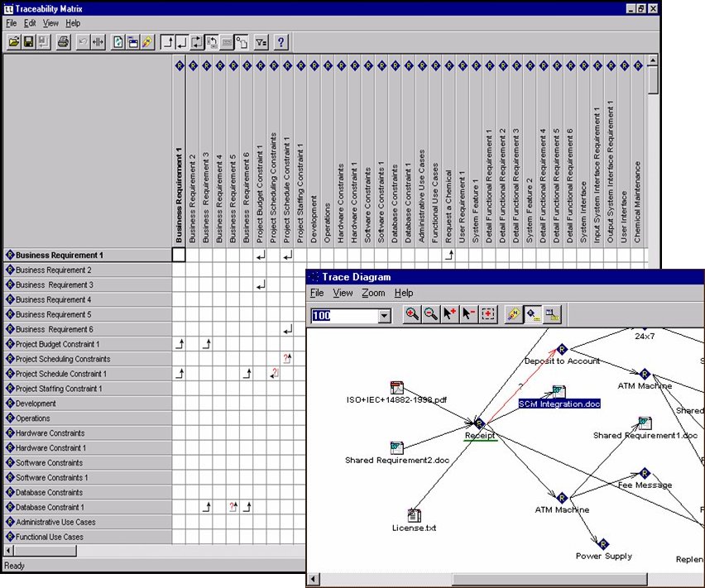Click the cursor-minus collapse selection icon
Screen dimensions: 705x588
click(468, 313)
